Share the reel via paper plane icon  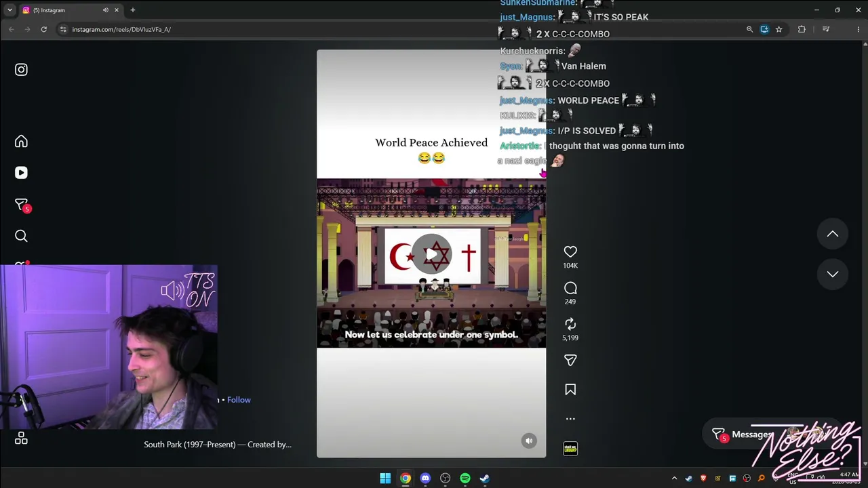tap(570, 361)
